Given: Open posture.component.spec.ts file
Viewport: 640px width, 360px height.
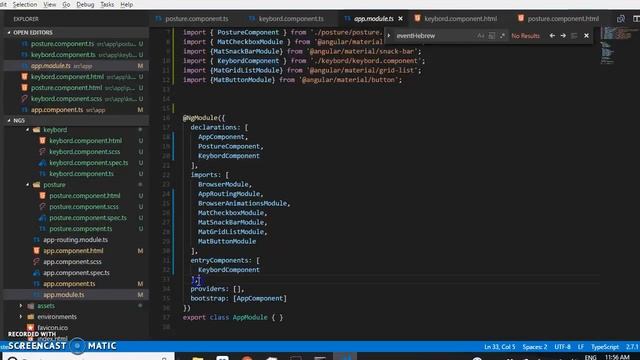Looking at the screenshot, I should (x=88, y=218).
